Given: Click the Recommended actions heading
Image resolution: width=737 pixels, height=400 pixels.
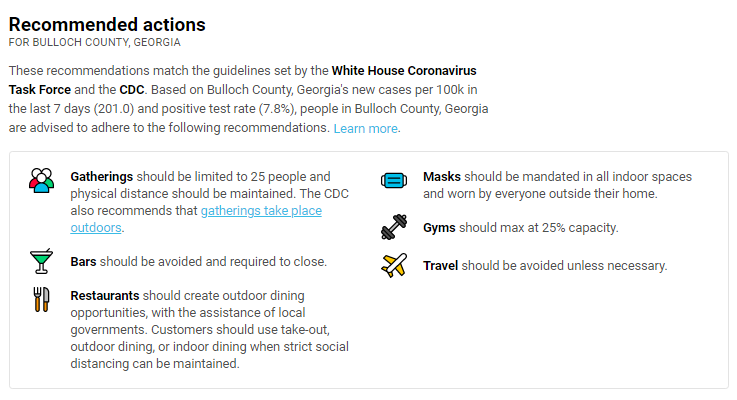Looking at the screenshot, I should (x=107, y=24).
